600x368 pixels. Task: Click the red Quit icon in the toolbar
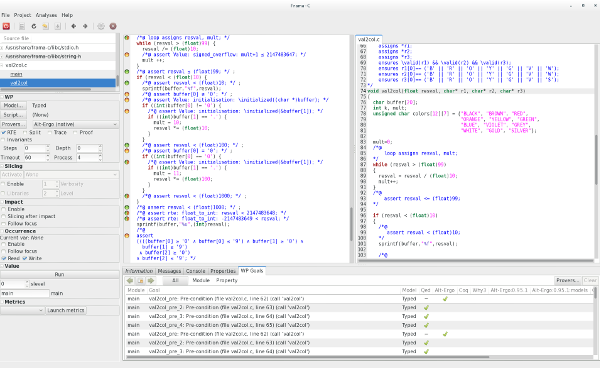point(6,26)
